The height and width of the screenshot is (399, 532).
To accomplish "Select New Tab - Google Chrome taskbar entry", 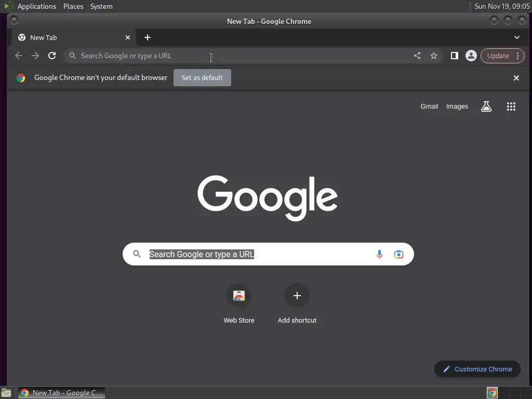I will point(61,393).
